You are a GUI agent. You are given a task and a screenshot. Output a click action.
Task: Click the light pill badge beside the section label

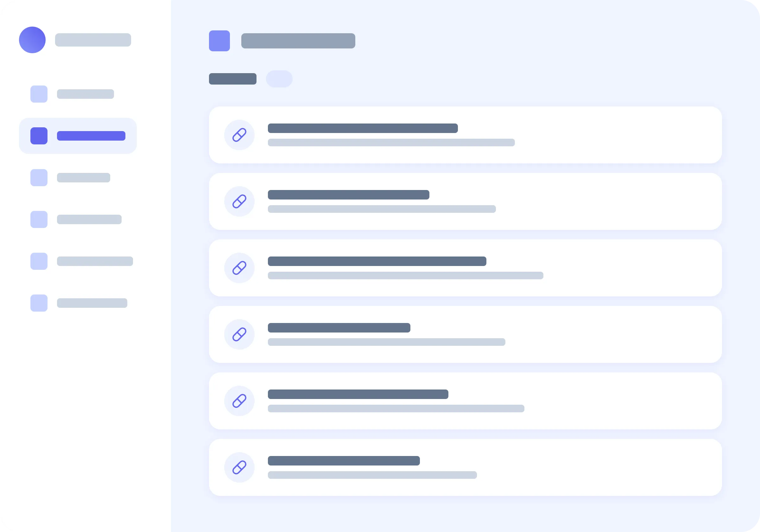point(279,79)
